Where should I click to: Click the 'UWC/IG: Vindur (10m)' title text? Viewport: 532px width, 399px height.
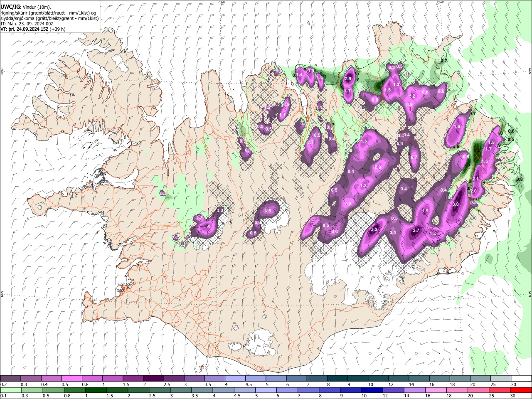point(25,7)
